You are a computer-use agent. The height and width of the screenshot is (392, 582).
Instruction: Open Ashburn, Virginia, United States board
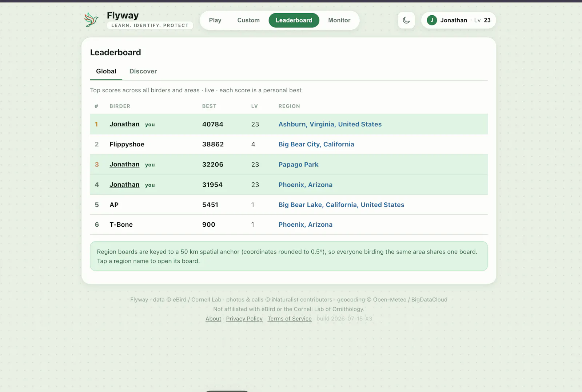(330, 124)
